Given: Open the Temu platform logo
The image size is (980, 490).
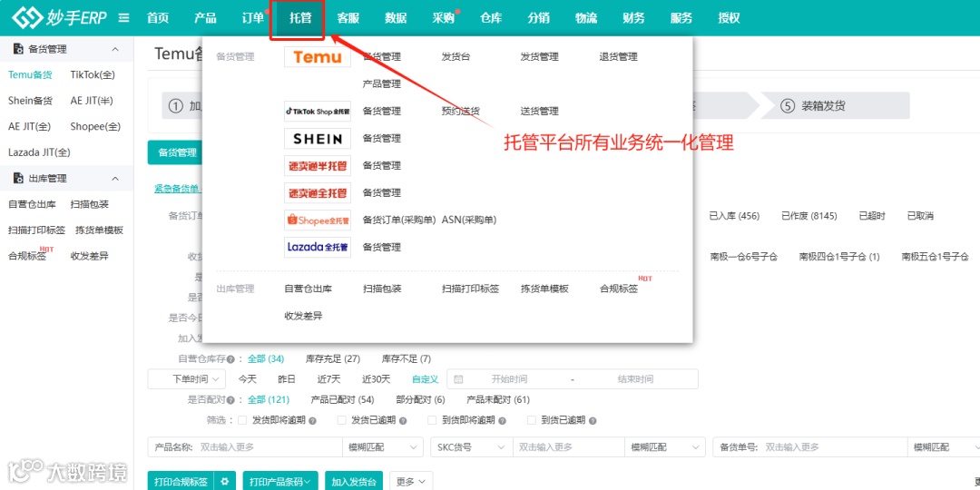Looking at the screenshot, I should pyautogui.click(x=318, y=57).
